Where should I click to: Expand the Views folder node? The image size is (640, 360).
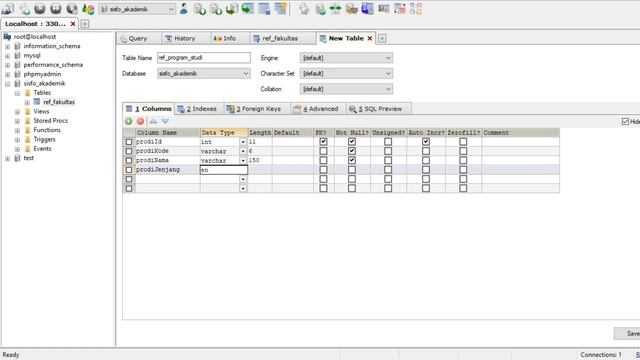(18, 111)
